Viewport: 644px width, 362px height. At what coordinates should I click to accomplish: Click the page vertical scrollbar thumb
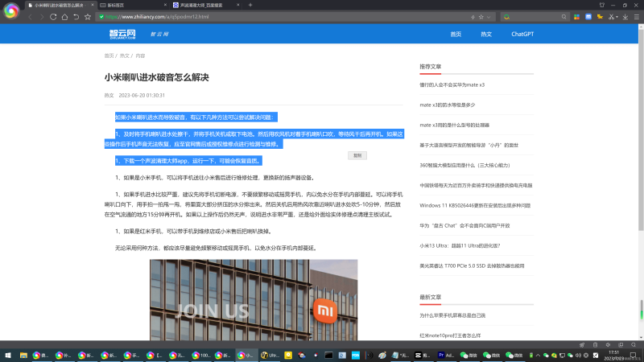641,130
